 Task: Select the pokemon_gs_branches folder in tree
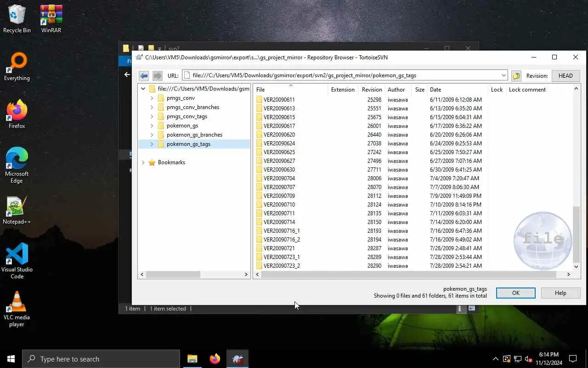[x=194, y=135]
